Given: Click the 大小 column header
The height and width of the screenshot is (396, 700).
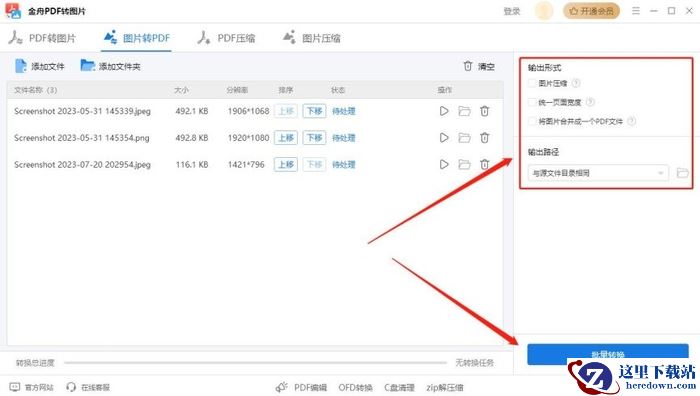Looking at the screenshot, I should 181,90.
